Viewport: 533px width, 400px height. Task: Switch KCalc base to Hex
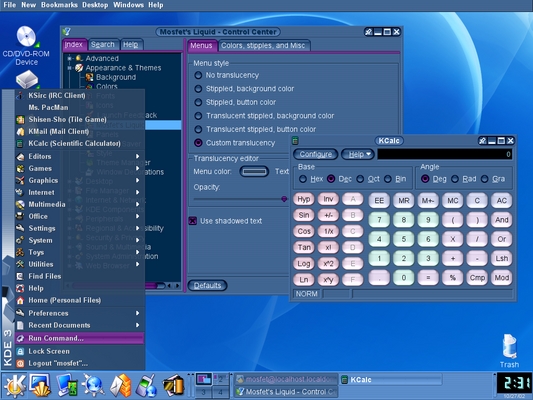tap(303, 179)
